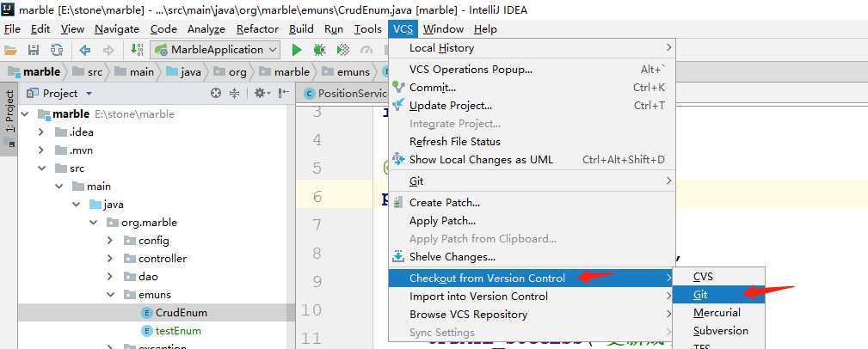Switch to the PositionService editor tab
Screen dimensions: 868x349
tap(342, 94)
